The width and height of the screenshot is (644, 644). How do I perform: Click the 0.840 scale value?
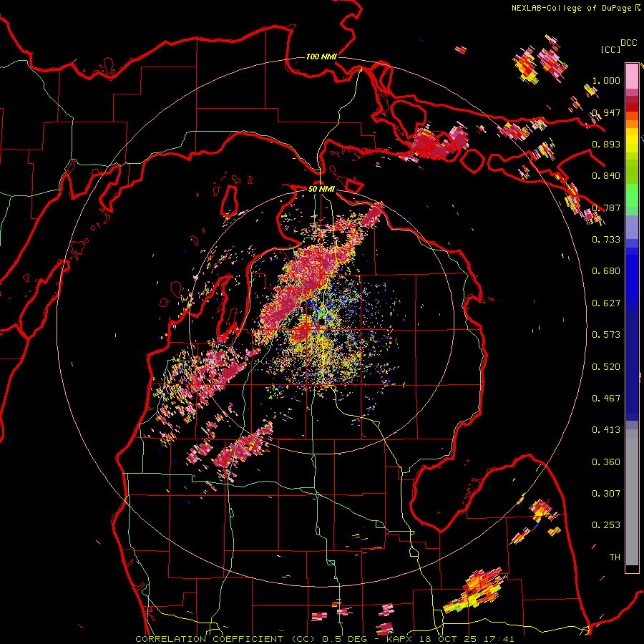point(606,176)
